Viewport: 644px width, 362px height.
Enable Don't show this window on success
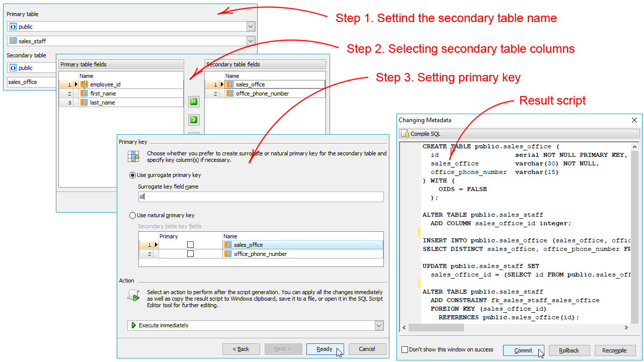click(x=405, y=350)
